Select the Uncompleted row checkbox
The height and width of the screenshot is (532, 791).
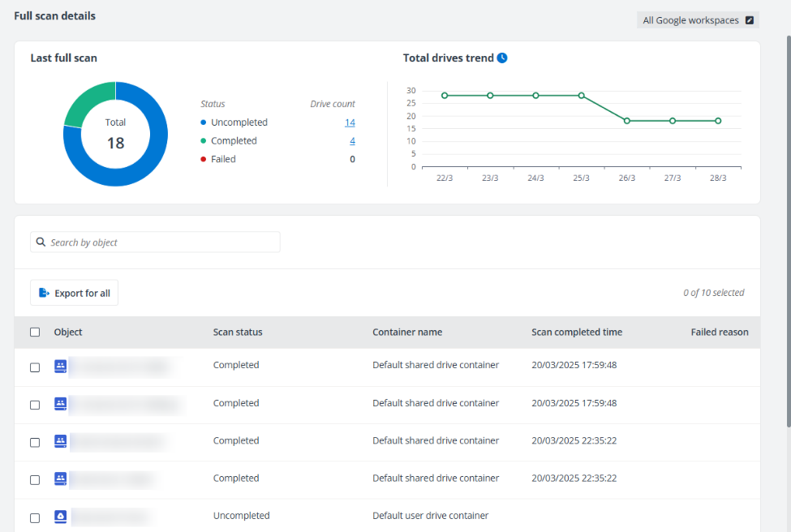tap(35, 517)
